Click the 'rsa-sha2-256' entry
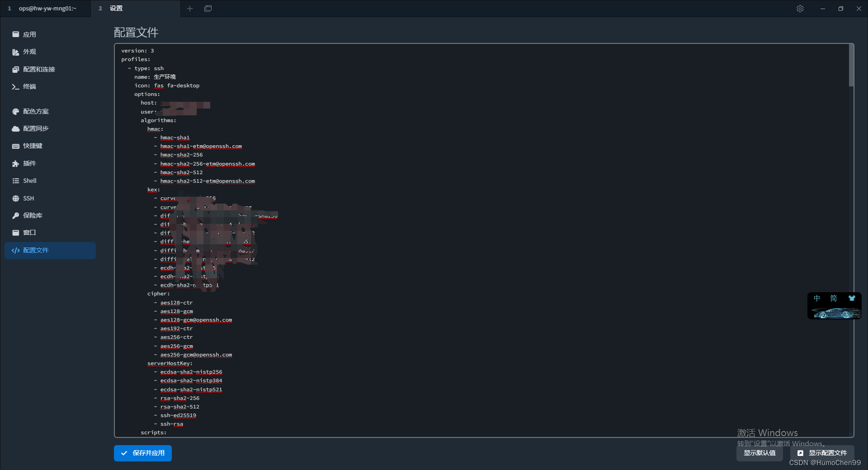Screen dimensions: 868x470 click(179, 398)
